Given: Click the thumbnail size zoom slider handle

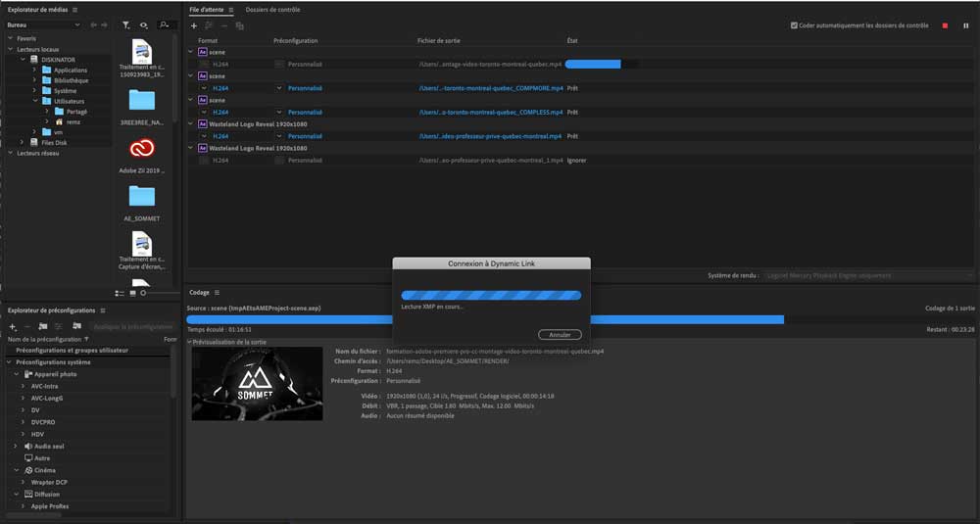Looking at the screenshot, I should [x=143, y=293].
